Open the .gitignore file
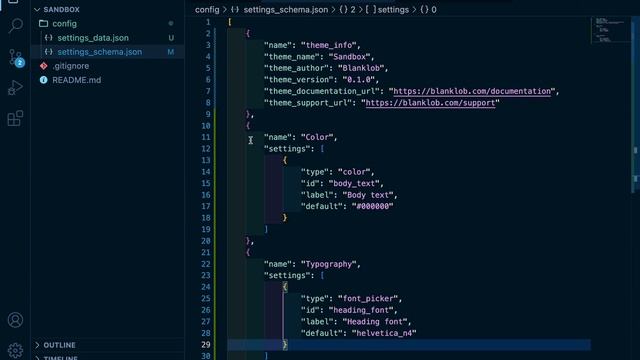 71,66
